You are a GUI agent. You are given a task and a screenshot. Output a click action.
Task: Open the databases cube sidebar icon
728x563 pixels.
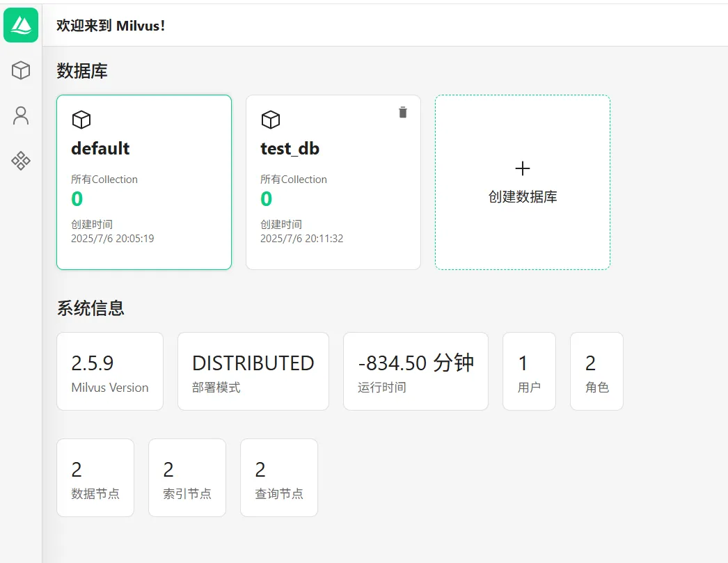pos(21,70)
